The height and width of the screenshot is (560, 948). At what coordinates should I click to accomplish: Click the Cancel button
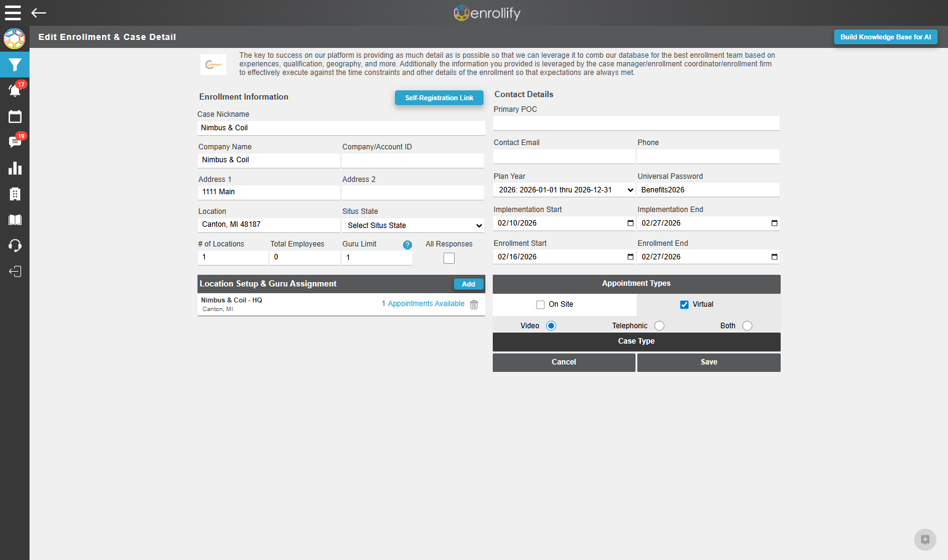pyautogui.click(x=564, y=362)
